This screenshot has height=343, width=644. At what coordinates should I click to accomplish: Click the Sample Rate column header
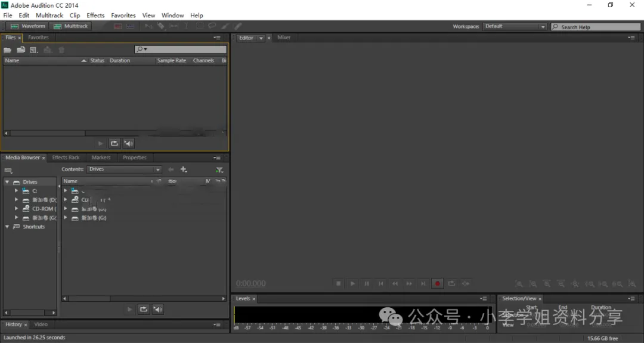(172, 60)
